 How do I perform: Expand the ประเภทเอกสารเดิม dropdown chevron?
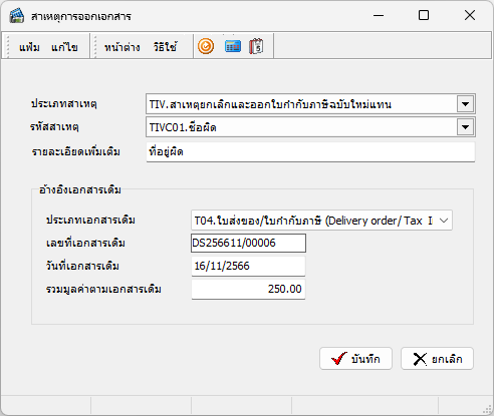tap(444, 220)
